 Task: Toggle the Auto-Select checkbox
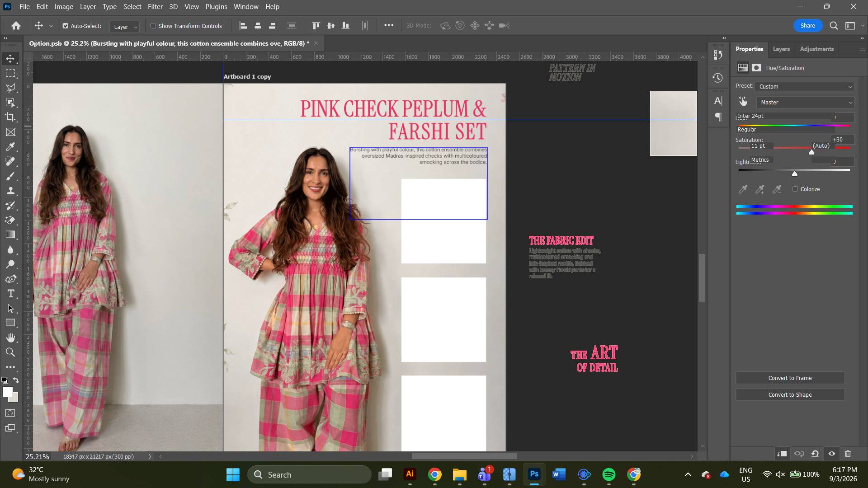click(x=66, y=26)
